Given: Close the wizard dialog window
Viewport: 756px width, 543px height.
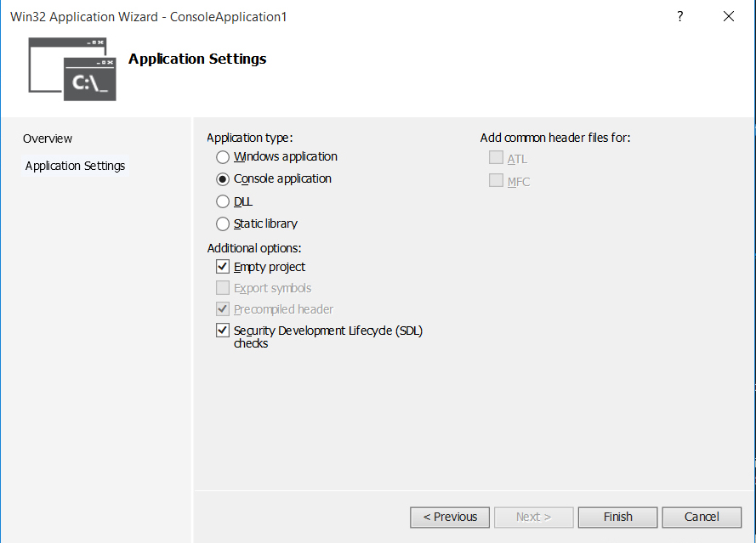Looking at the screenshot, I should [729, 16].
